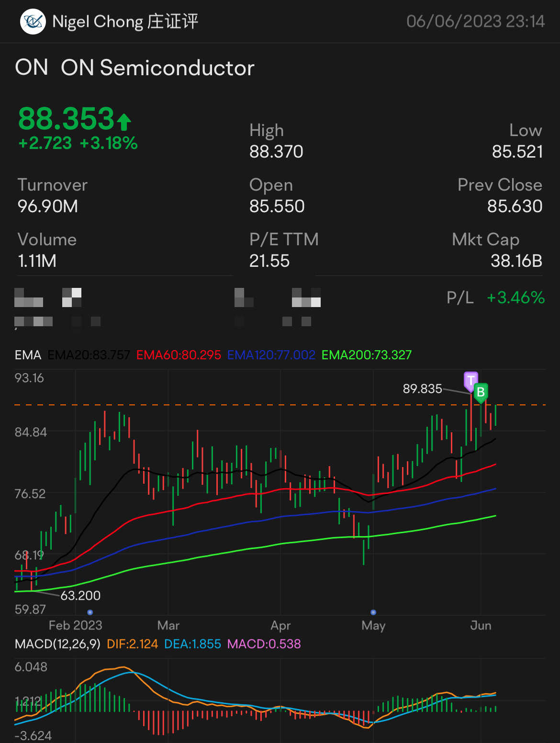This screenshot has height=743, width=560.
Task: Tap the High value 88.370
Action: 276,152
